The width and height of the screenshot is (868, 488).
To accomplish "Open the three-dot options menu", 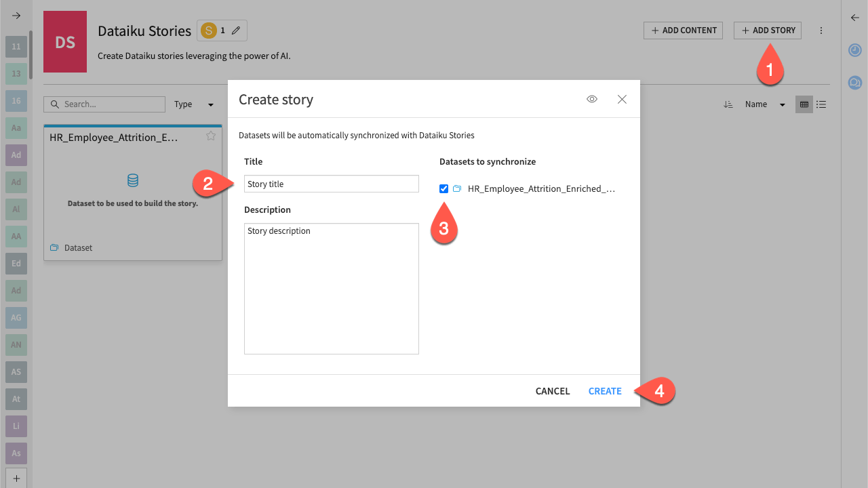I will click(x=821, y=30).
